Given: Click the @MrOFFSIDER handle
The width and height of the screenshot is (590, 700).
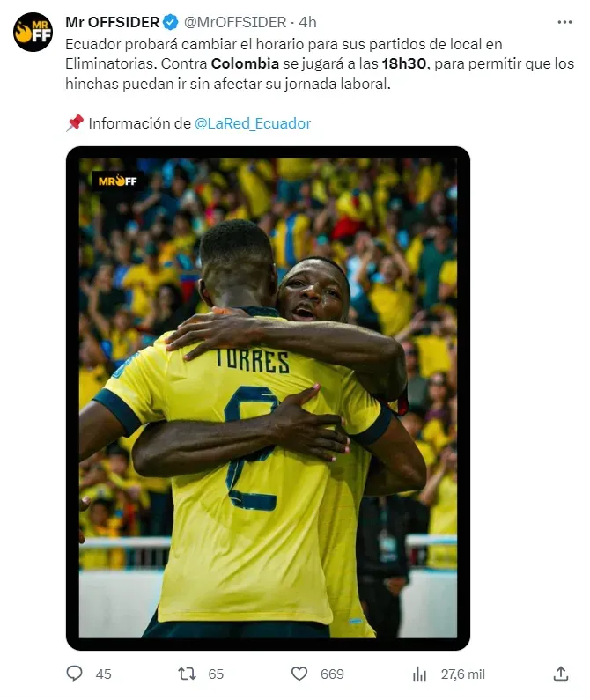Looking at the screenshot, I should point(235,22).
